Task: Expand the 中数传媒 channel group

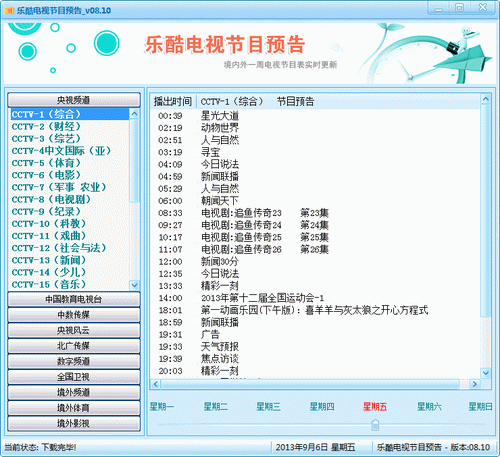Action: pyautogui.click(x=74, y=315)
